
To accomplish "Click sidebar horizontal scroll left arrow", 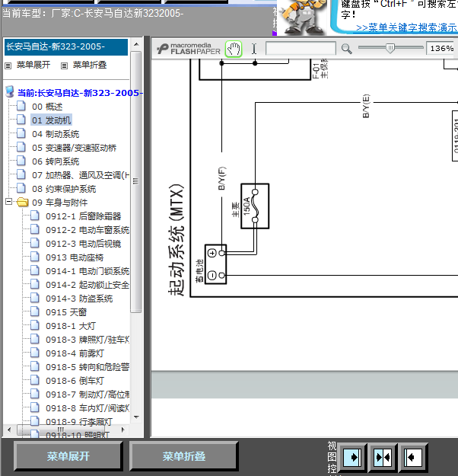I will click(9, 430).
